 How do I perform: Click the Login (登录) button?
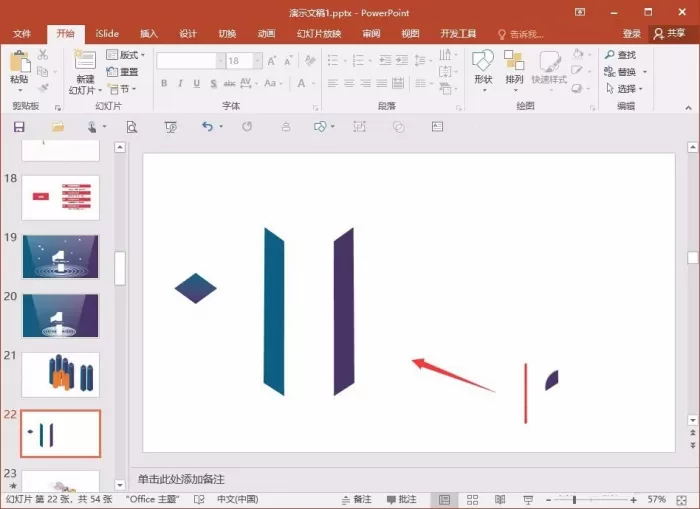(632, 33)
